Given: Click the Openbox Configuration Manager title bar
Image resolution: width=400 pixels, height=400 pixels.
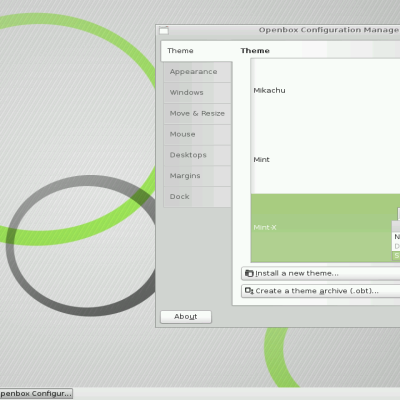Looking at the screenshot, I should [278, 30].
